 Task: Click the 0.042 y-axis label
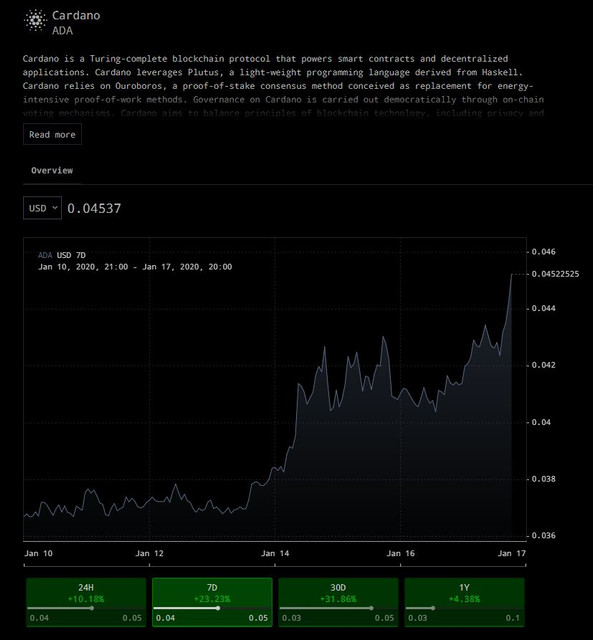(x=543, y=365)
